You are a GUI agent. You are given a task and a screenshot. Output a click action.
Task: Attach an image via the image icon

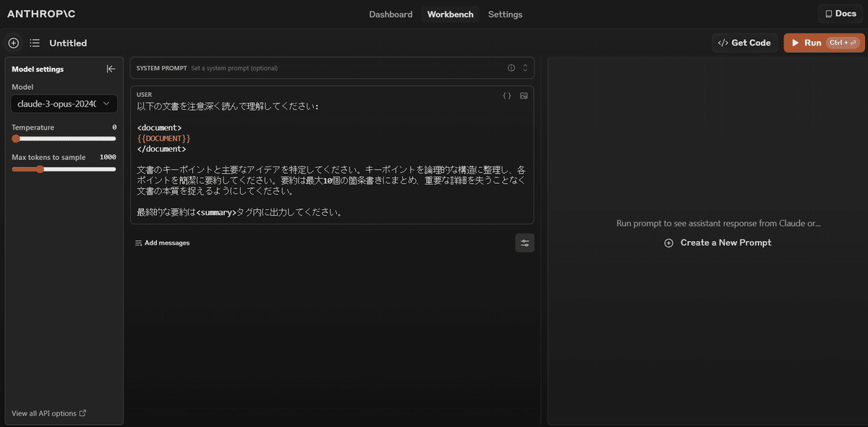coord(524,95)
